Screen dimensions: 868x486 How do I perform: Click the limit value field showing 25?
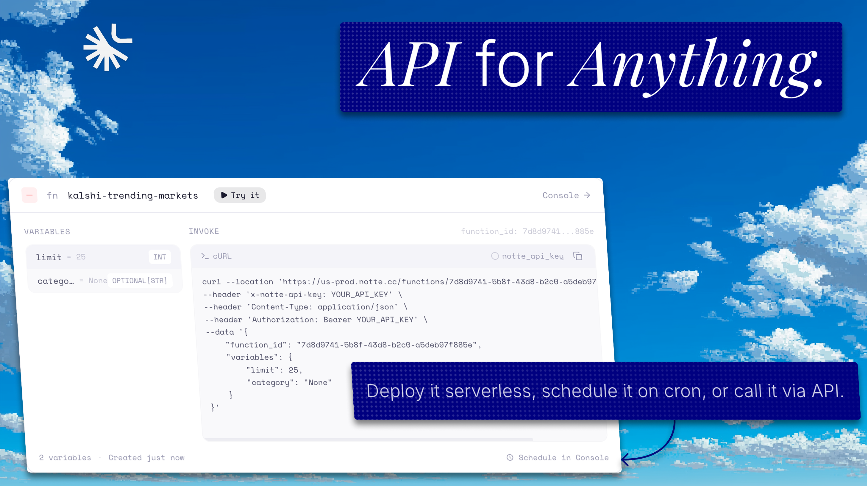point(81,257)
